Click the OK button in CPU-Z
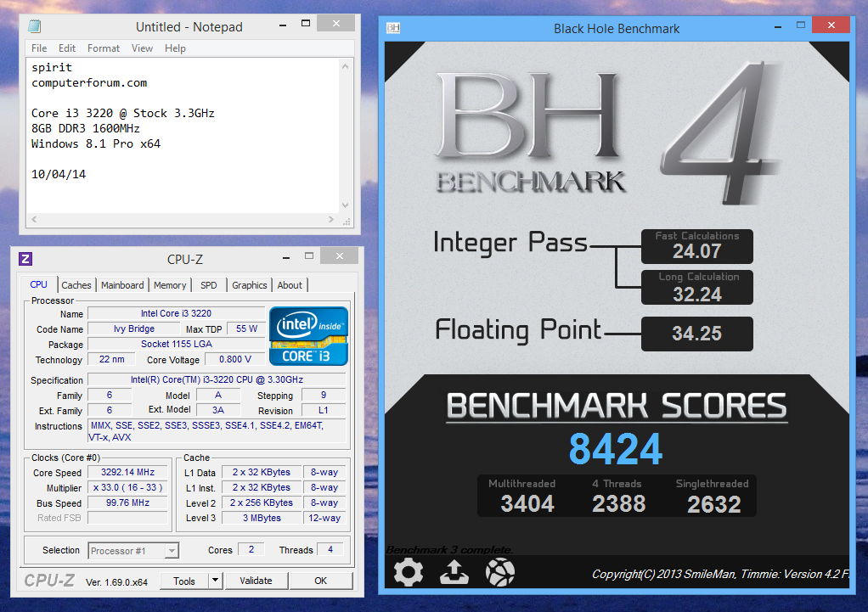868x612 pixels. point(321,581)
